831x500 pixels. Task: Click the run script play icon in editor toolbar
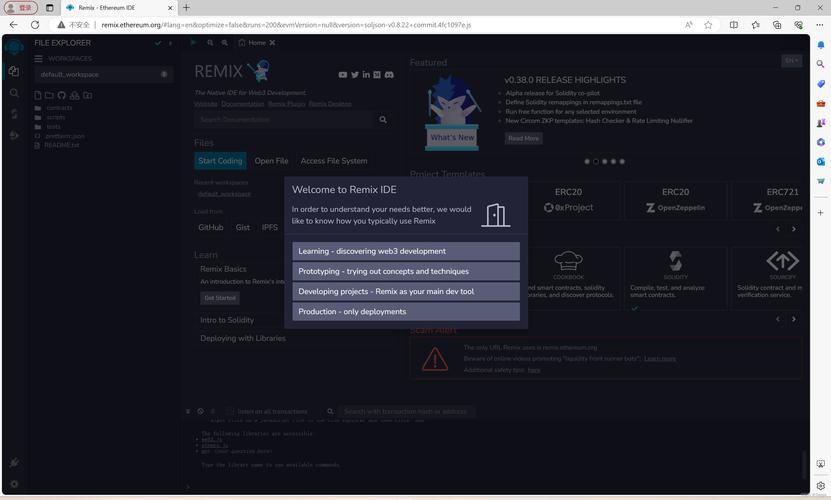click(x=193, y=42)
